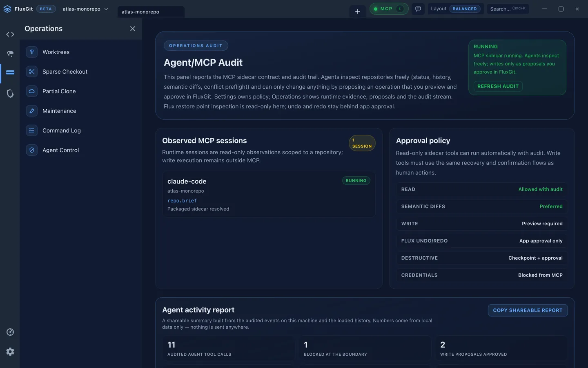Open the chat bubble icon in the top bar
This screenshot has width=588, height=368.
pos(418,9)
